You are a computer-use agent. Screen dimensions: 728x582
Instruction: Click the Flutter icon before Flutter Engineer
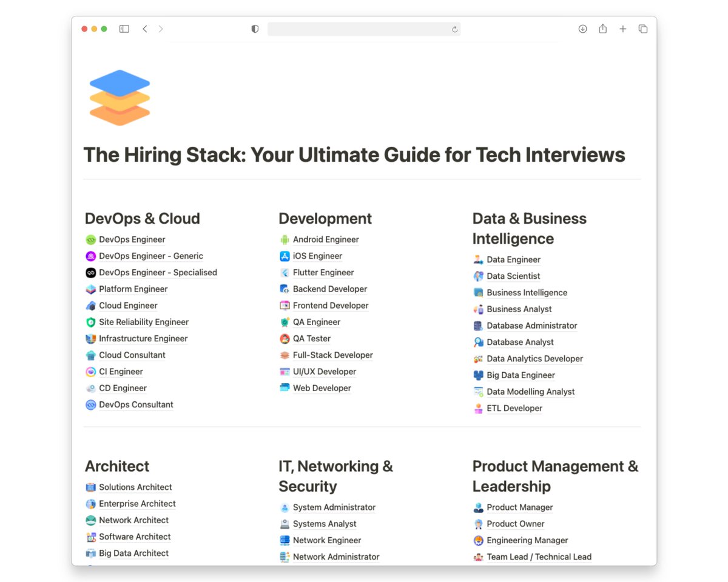[285, 272]
